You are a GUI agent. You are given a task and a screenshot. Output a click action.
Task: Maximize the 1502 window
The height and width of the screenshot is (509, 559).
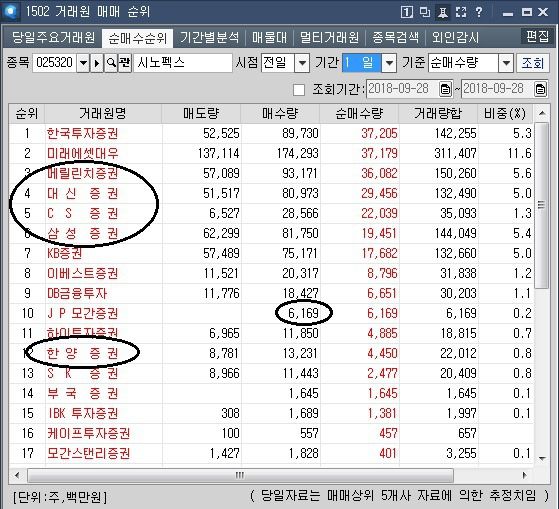(527, 12)
